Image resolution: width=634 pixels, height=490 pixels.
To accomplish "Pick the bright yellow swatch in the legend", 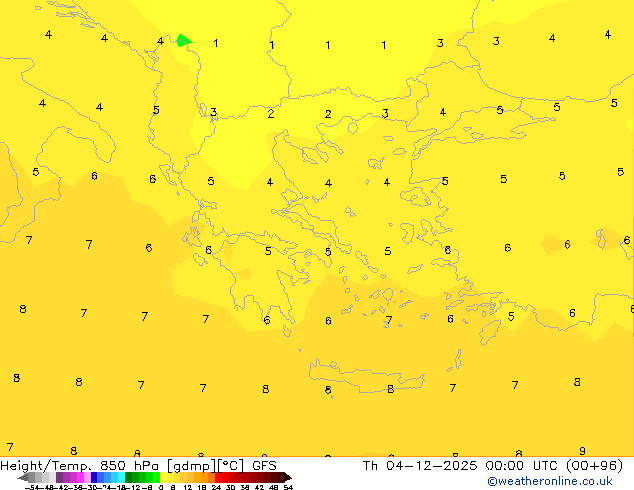I will pos(163,477).
